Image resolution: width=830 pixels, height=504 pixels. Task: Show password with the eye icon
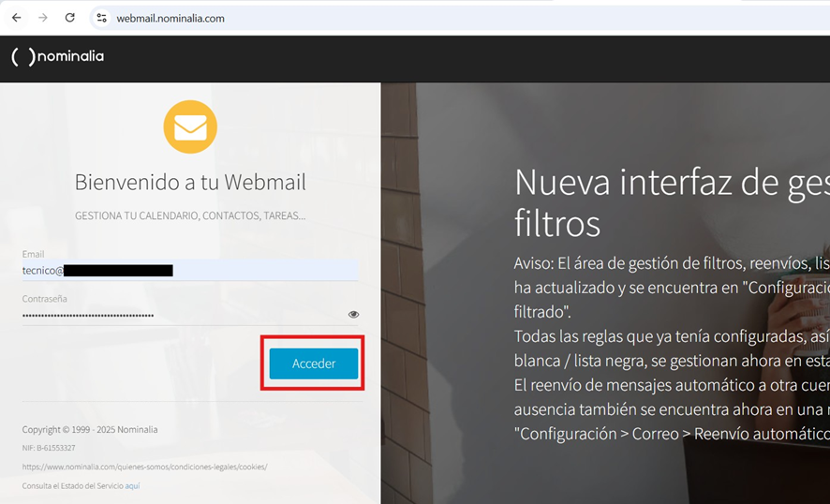point(353,315)
